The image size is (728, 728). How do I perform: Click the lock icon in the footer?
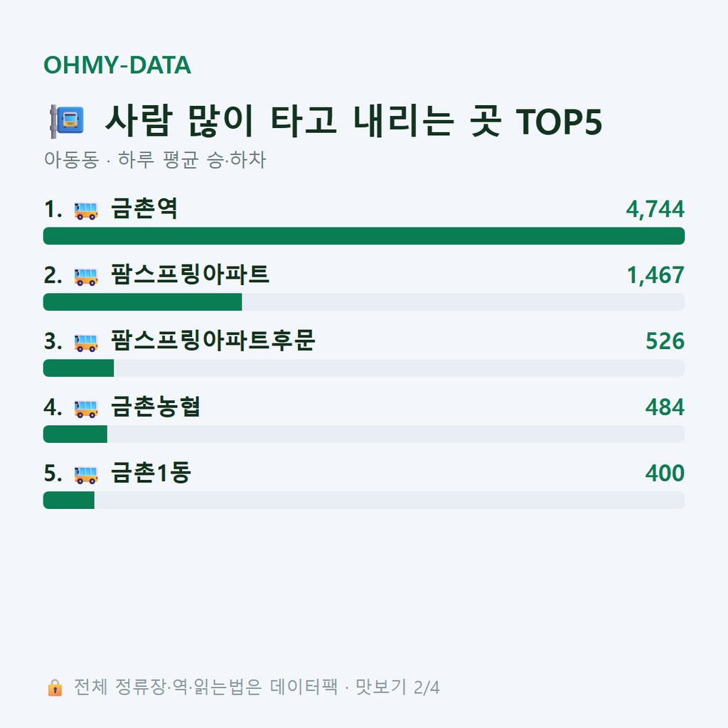pos(55,687)
